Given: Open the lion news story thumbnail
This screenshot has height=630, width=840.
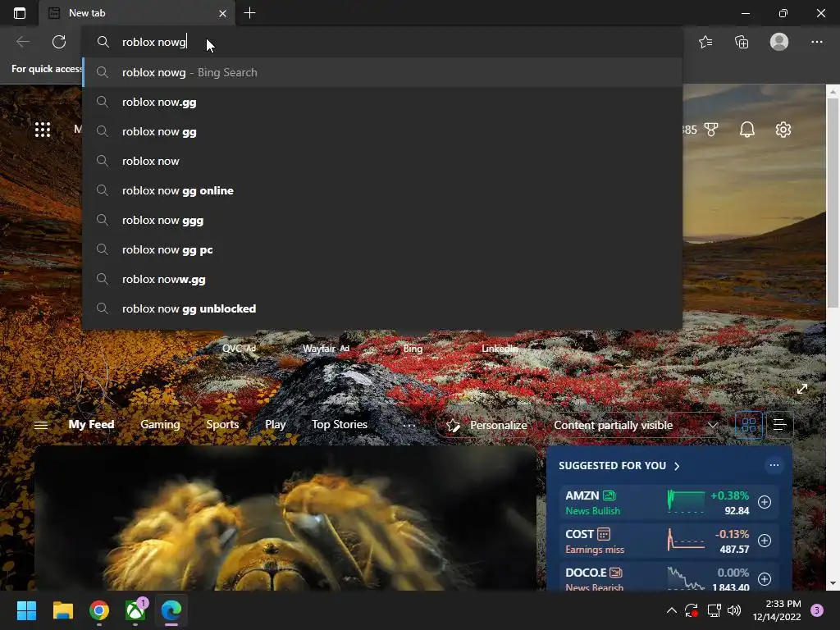Looking at the screenshot, I should [x=285, y=518].
